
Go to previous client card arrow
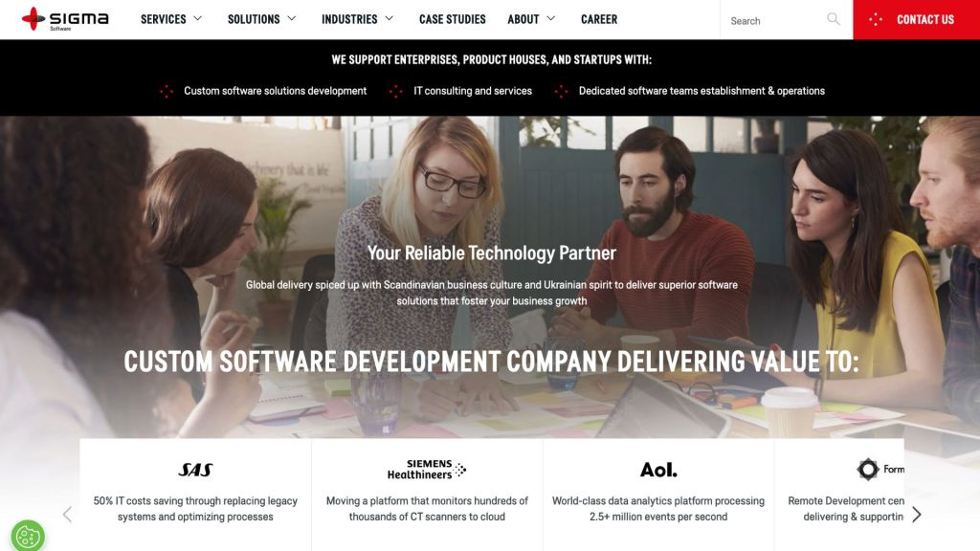(x=68, y=514)
